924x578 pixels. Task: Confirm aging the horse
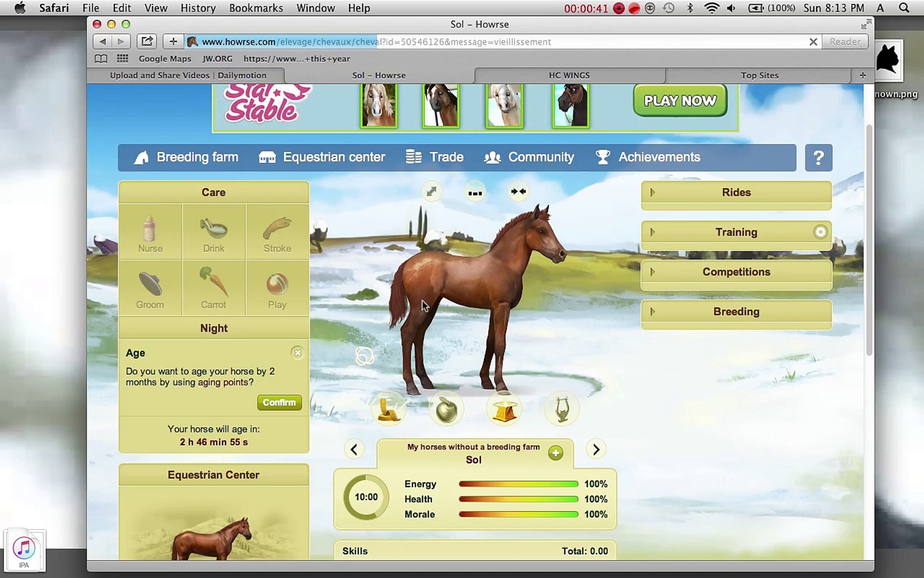click(279, 402)
